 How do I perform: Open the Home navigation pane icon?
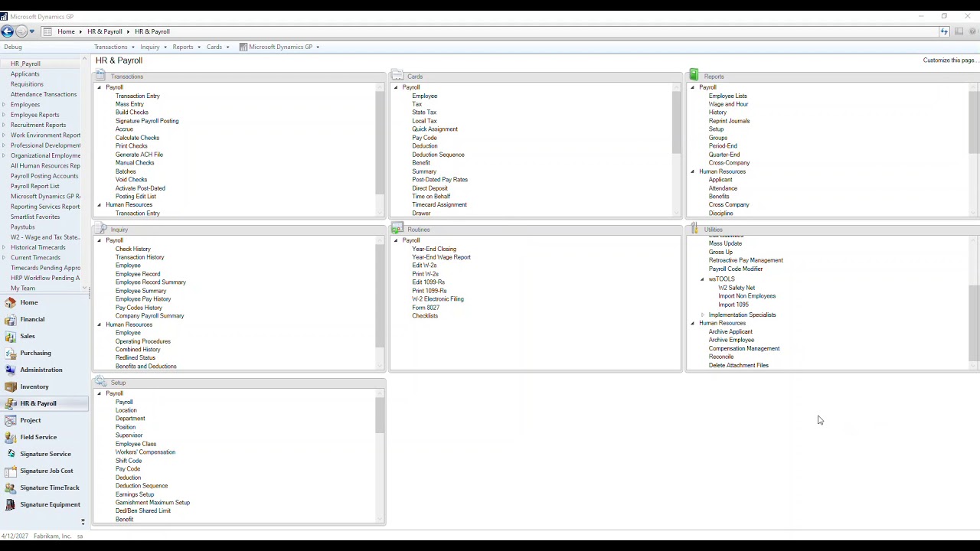[x=10, y=302]
